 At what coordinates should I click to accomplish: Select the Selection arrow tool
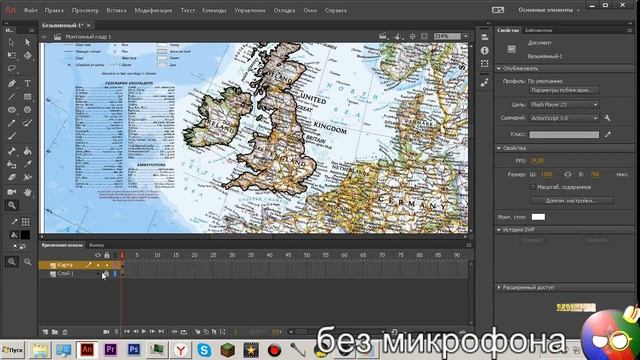tap(11, 42)
